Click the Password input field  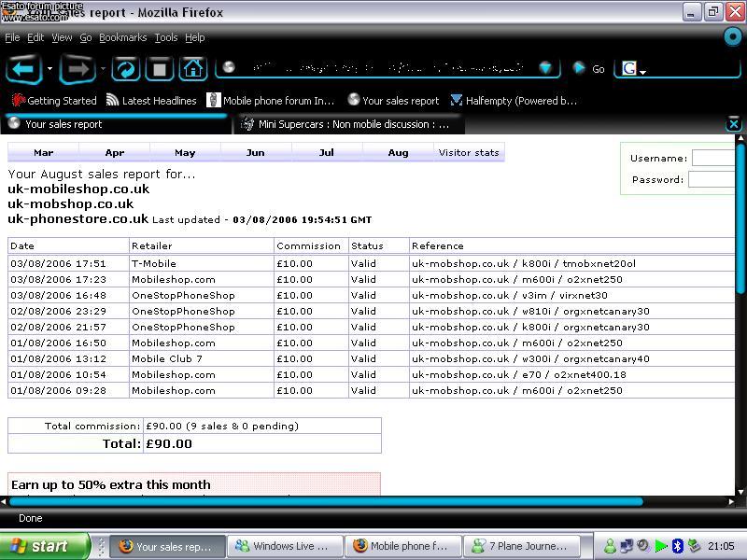point(712,179)
